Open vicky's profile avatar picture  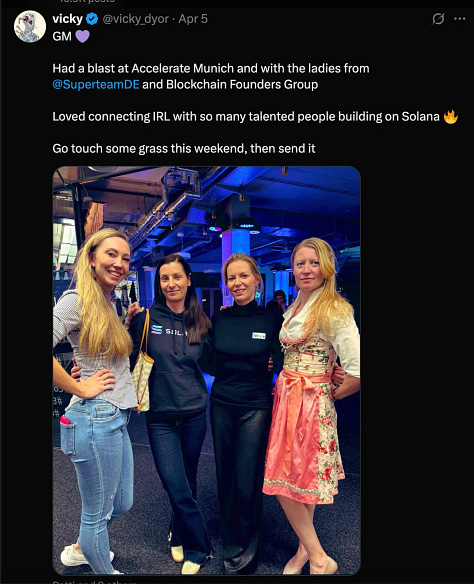point(30,26)
